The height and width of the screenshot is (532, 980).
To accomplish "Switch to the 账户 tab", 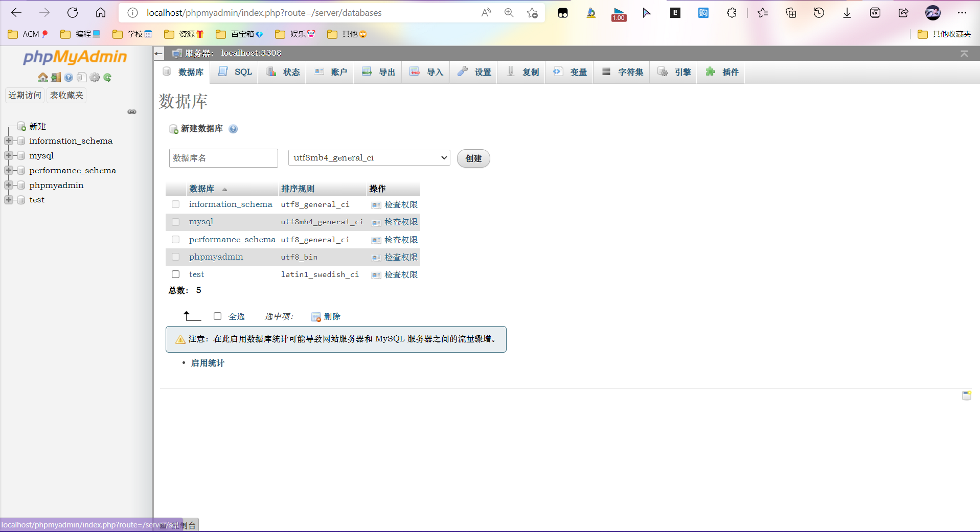I will click(331, 72).
